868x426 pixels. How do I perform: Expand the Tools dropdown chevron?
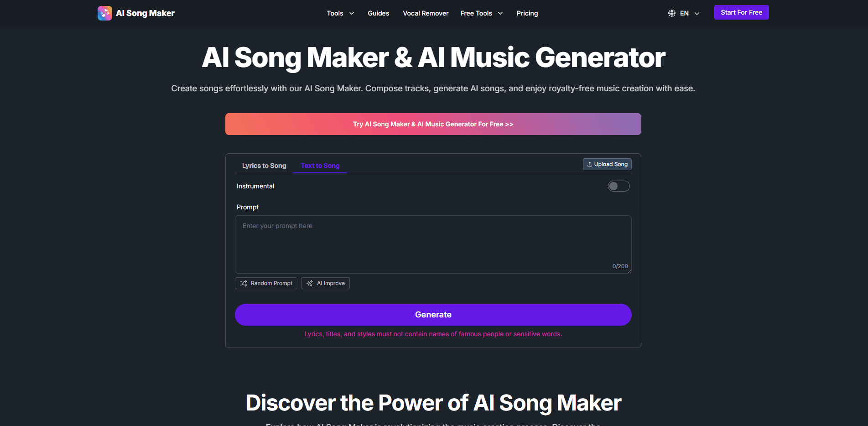pyautogui.click(x=352, y=13)
